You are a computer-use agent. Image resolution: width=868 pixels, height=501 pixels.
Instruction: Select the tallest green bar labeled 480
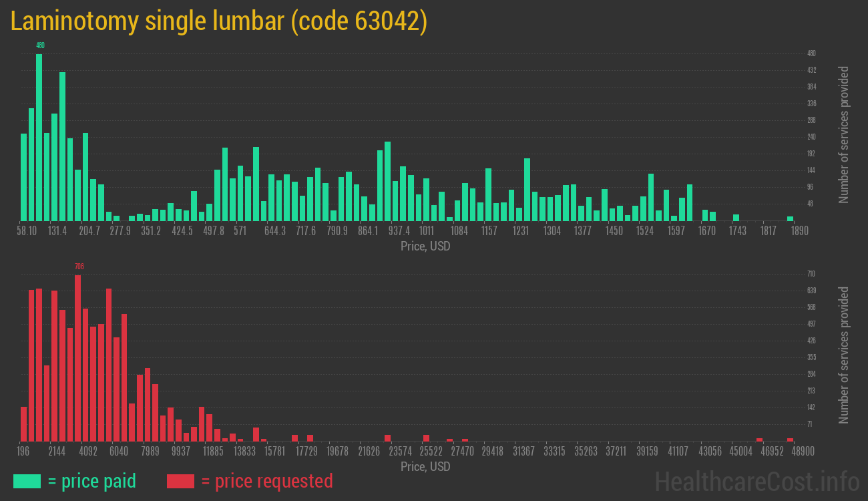pyautogui.click(x=39, y=137)
